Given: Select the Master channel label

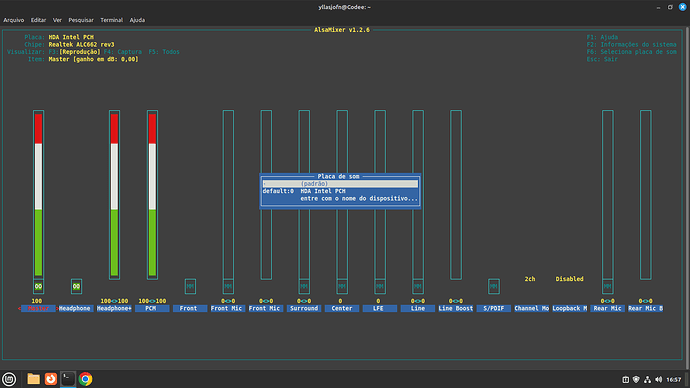Looking at the screenshot, I should tap(38, 308).
